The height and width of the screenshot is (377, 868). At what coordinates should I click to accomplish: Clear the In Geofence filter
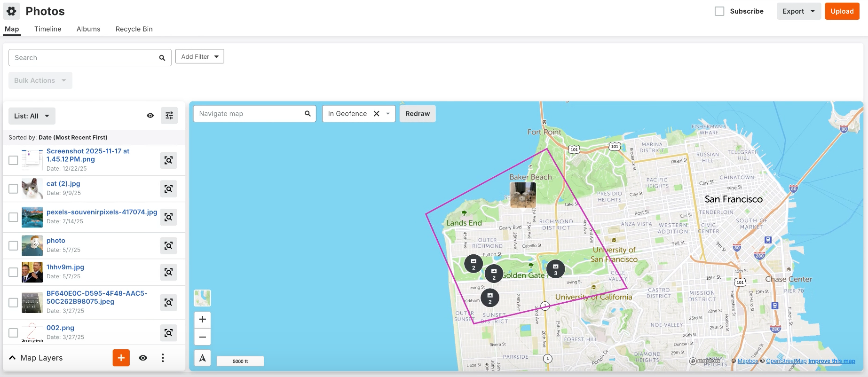pyautogui.click(x=377, y=114)
